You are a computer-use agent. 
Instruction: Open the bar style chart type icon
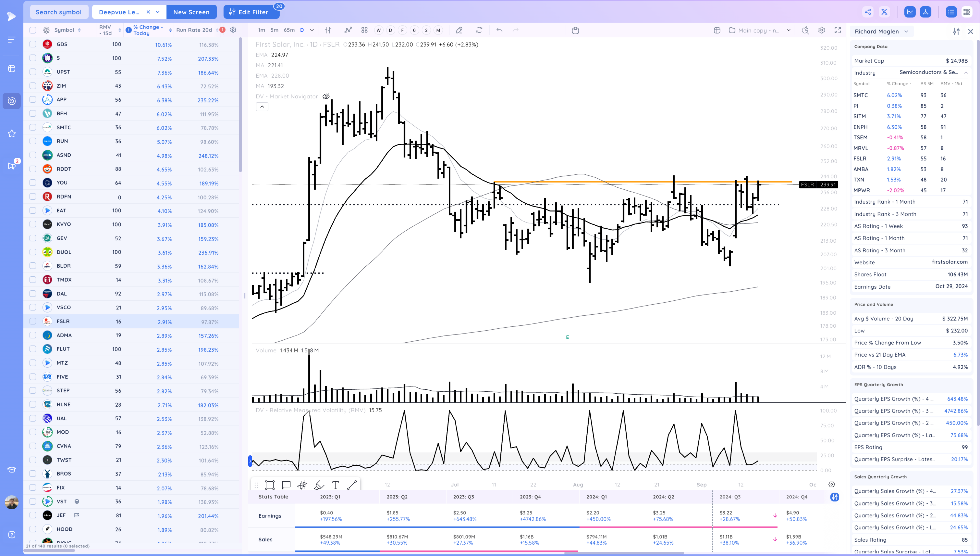click(x=328, y=30)
